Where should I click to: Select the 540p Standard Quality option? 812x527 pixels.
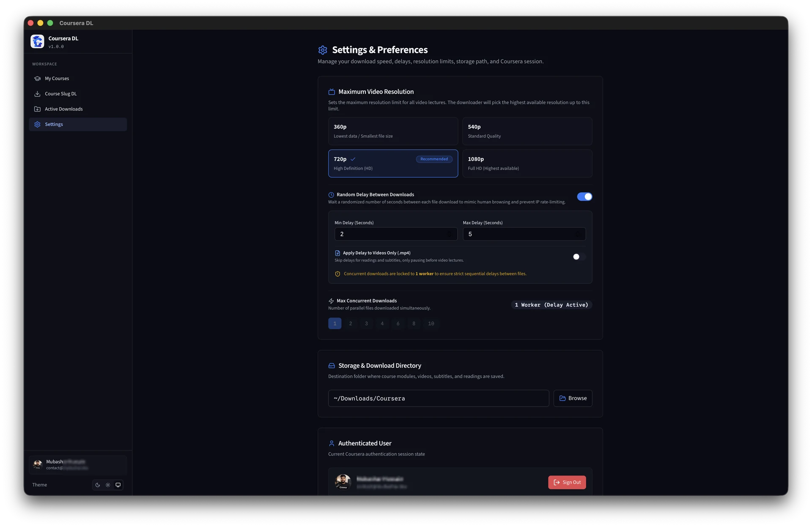[527, 131]
